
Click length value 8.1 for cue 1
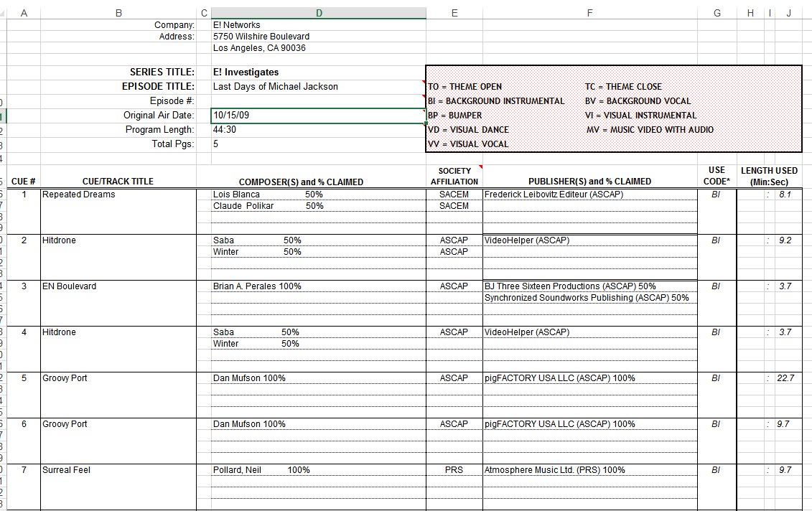tap(785, 194)
